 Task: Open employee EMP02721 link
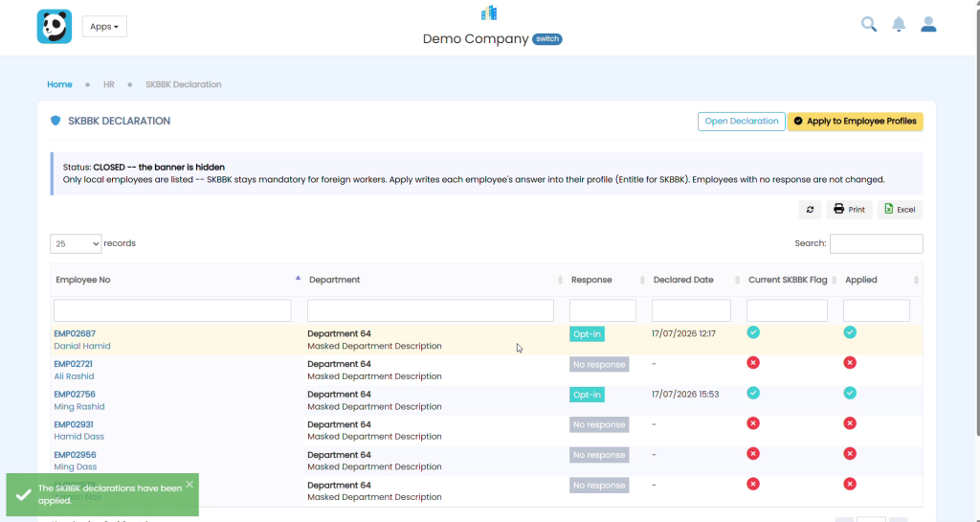[x=73, y=364]
